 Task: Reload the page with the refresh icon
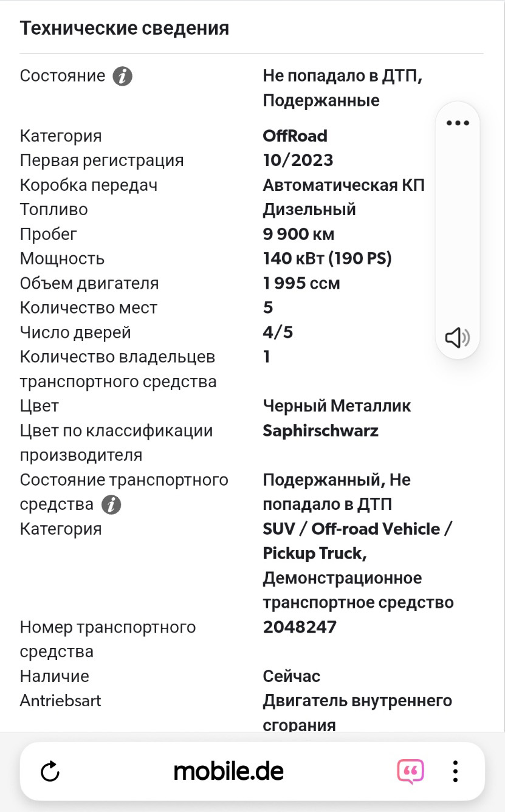[50, 772]
